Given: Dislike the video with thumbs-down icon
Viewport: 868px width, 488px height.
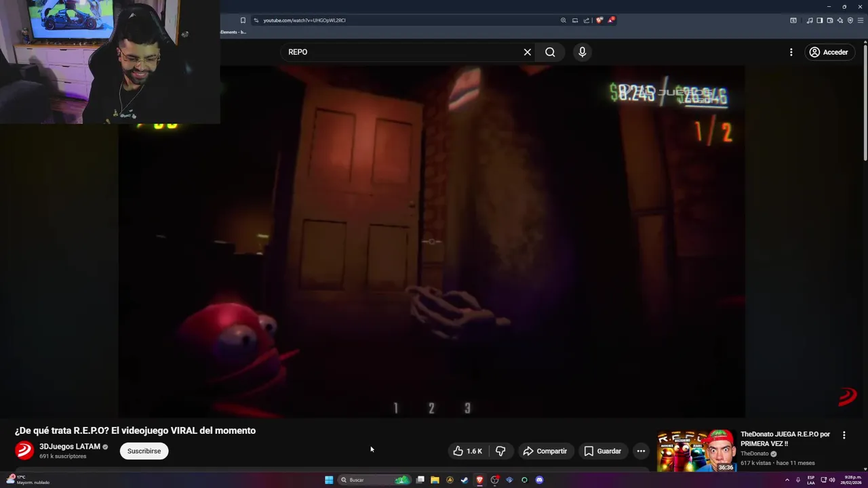Looking at the screenshot, I should pos(500,451).
